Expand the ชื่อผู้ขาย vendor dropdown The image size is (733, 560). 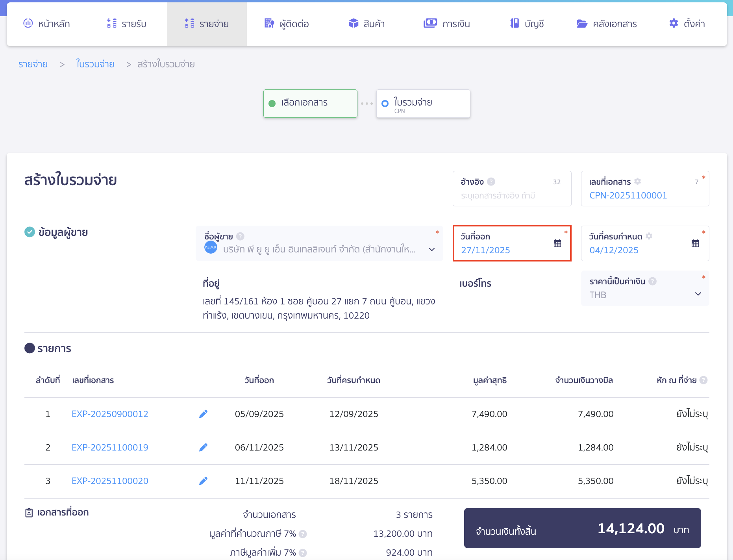[431, 249]
